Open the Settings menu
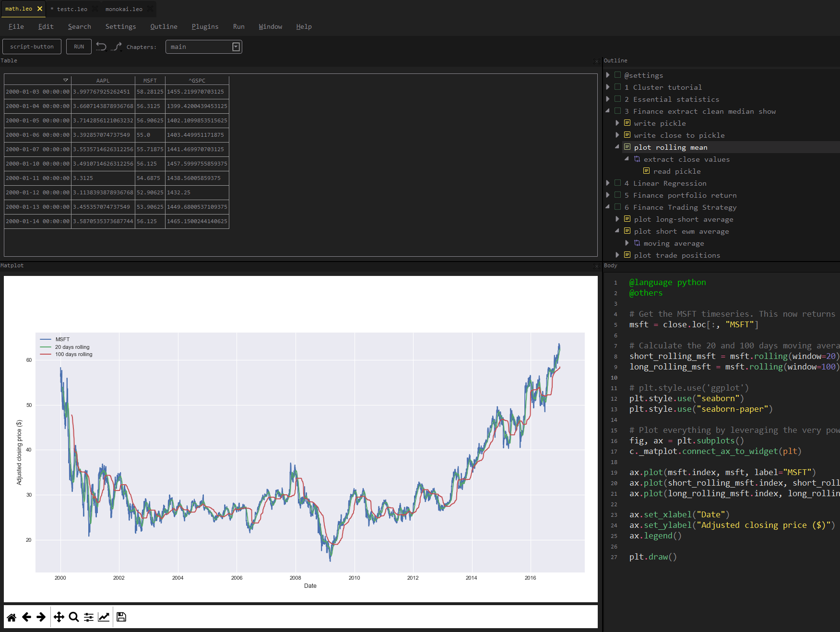 [x=121, y=26]
